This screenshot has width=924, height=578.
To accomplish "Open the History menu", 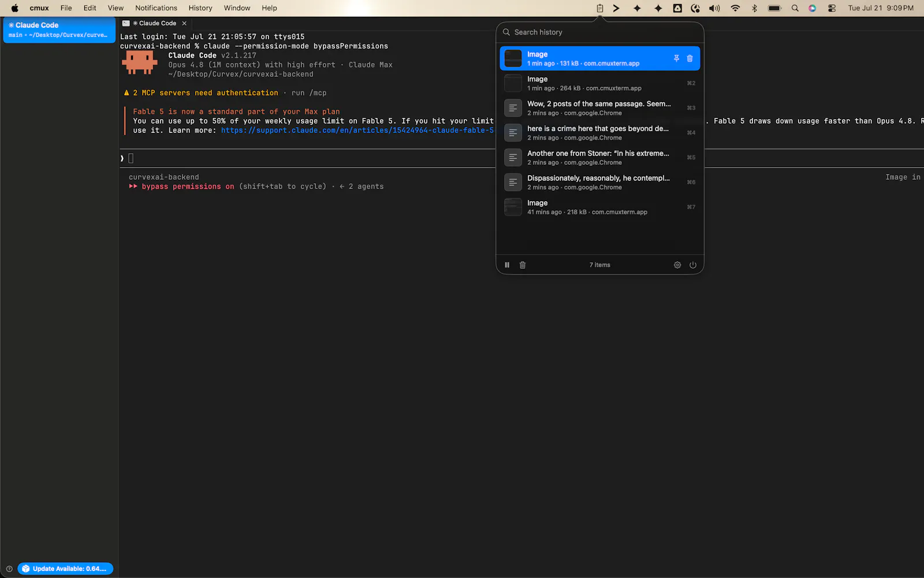I will (x=200, y=8).
